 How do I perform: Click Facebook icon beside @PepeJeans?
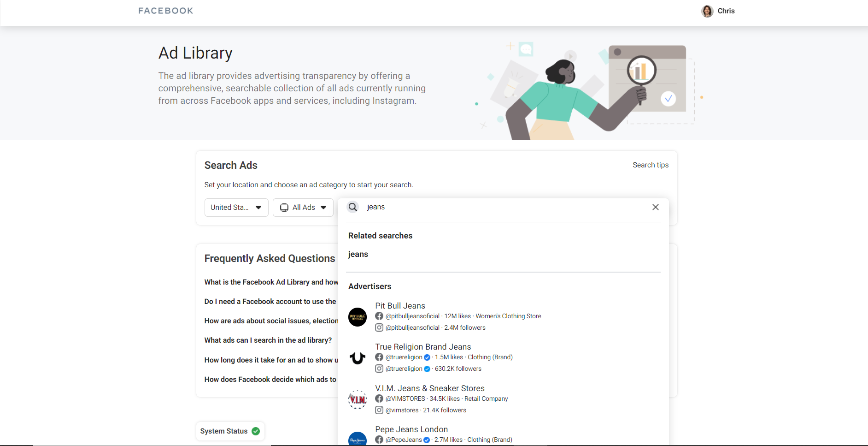(x=379, y=440)
